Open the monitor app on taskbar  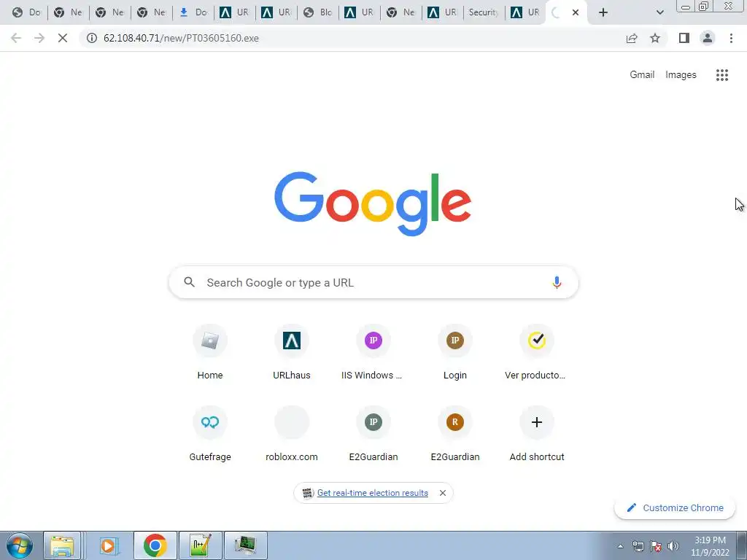pos(245,545)
